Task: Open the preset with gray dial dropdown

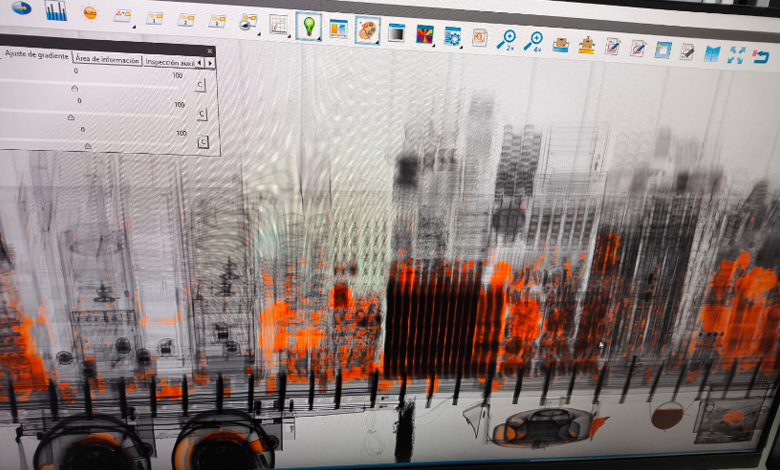Action: 248,23
